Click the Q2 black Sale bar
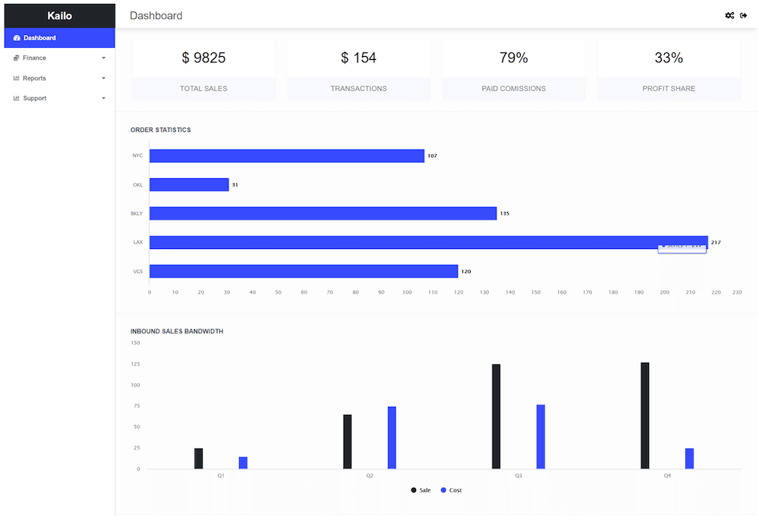 (348, 442)
